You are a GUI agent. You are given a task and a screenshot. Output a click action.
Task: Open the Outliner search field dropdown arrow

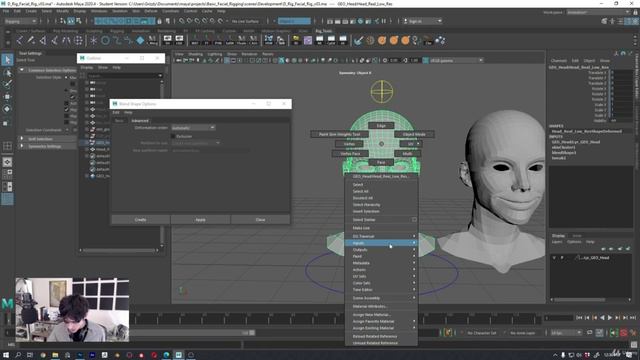(160, 76)
